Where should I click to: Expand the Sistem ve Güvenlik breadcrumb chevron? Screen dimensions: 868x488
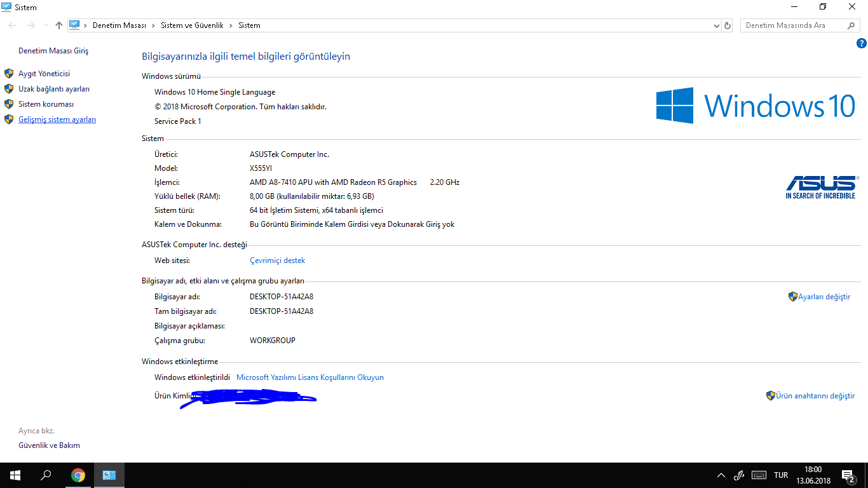pos(231,25)
